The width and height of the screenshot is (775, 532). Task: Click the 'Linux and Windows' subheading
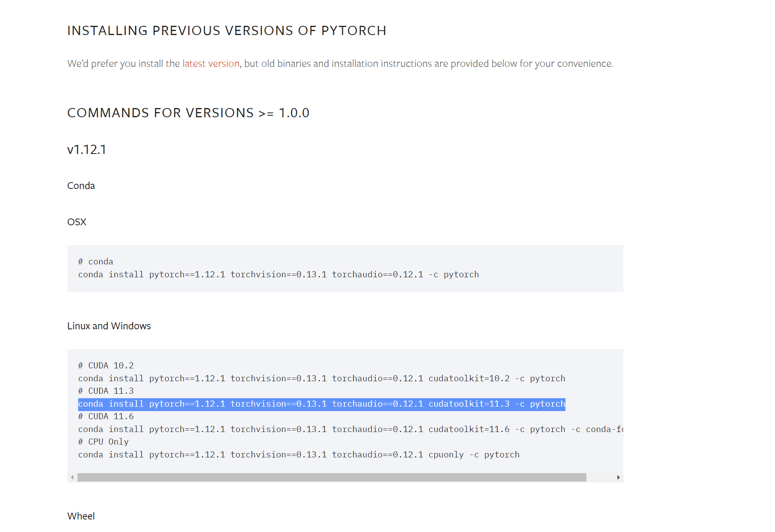point(109,326)
